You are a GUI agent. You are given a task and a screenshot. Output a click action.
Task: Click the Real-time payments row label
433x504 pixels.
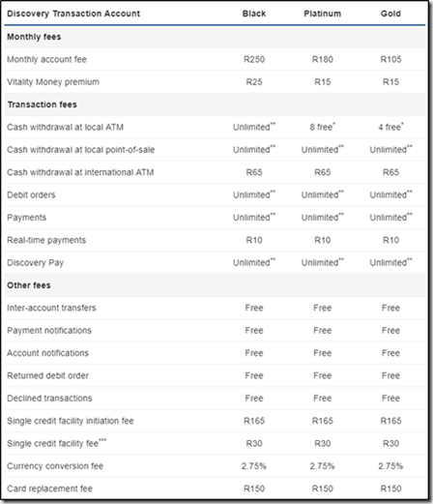(x=46, y=240)
